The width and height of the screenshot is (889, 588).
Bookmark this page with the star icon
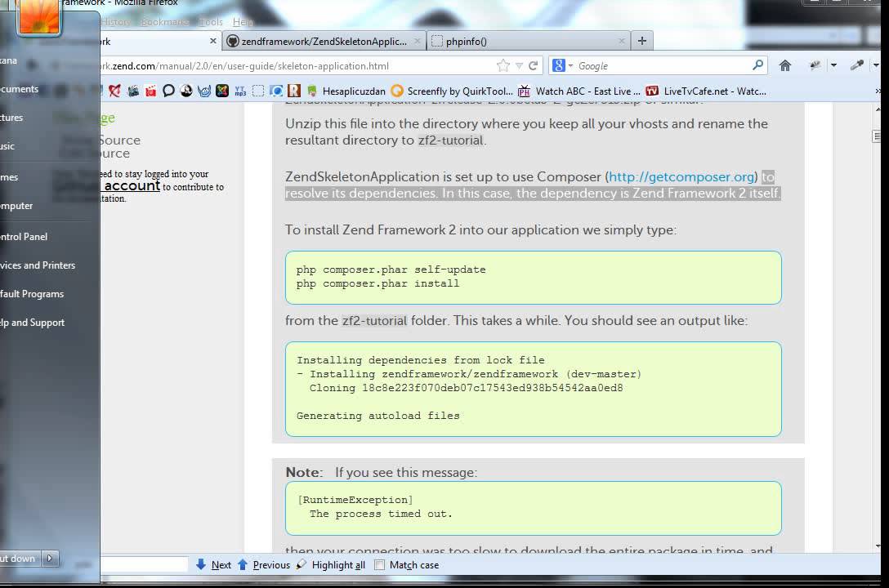[x=503, y=65]
